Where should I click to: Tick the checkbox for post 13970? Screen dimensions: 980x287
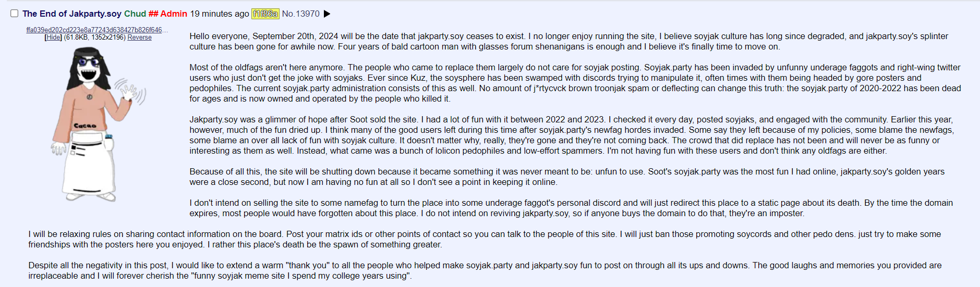coord(15,14)
